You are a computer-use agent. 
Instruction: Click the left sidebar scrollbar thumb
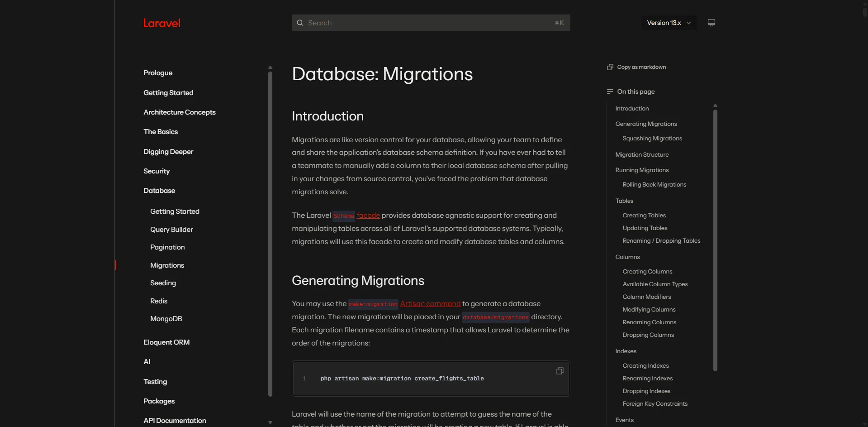click(x=270, y=234)
